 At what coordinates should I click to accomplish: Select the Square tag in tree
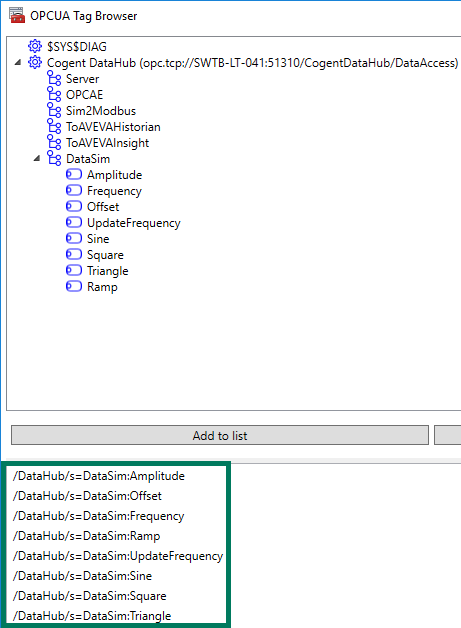(x=105, y=255)
